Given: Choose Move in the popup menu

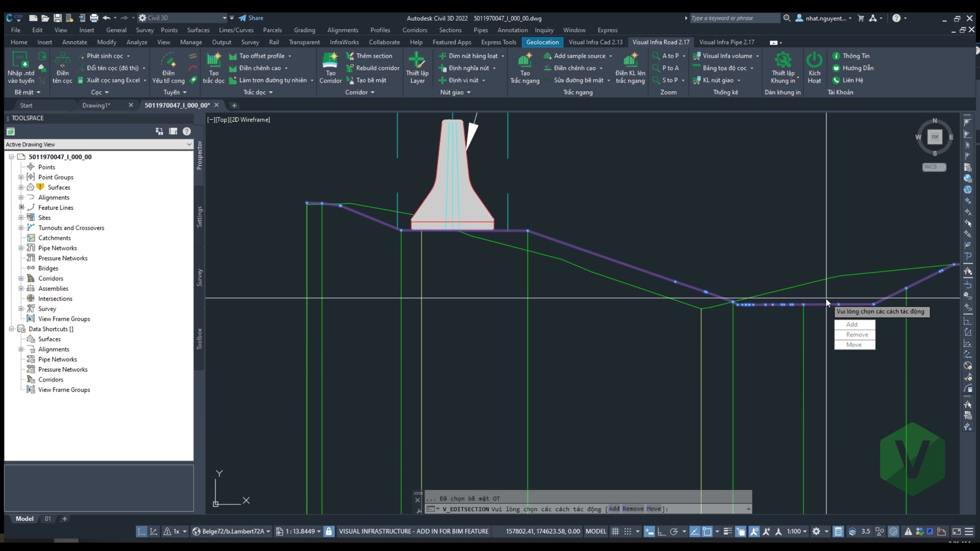Looking at the screenshot, I should click(854, 345).
